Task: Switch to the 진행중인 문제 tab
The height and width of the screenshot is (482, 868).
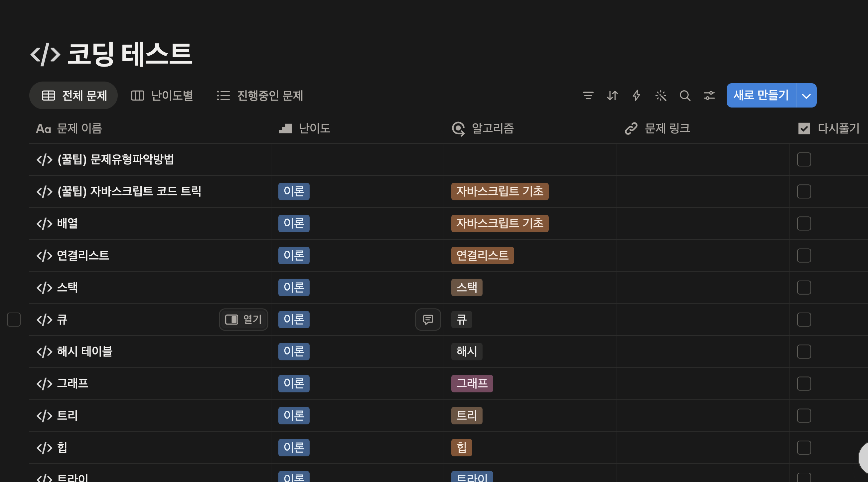Action: [x=260, y=96]
